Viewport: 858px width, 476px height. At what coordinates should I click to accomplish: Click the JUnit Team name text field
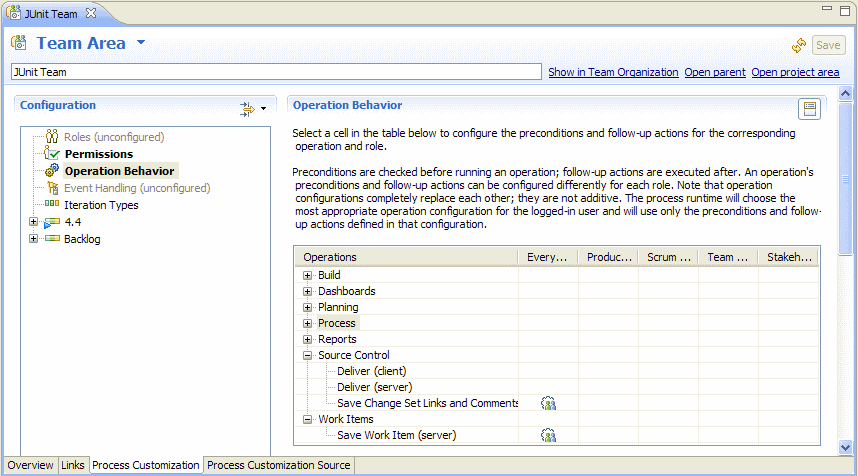point(275,72)
